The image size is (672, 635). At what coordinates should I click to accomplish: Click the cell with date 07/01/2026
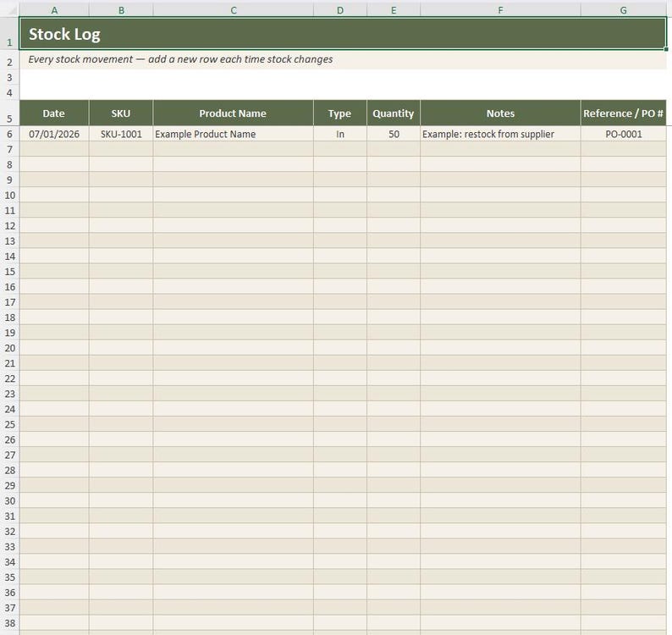tap(54, 134)
